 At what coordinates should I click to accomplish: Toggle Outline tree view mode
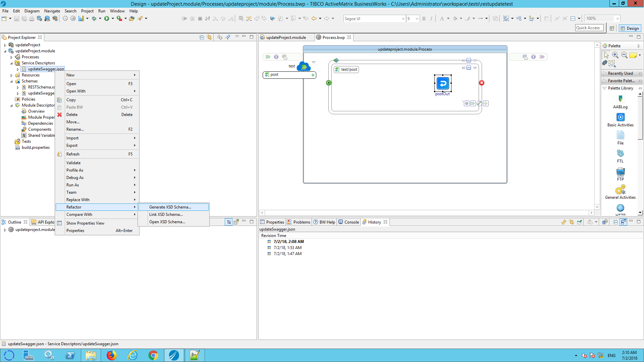click(229, 222)
